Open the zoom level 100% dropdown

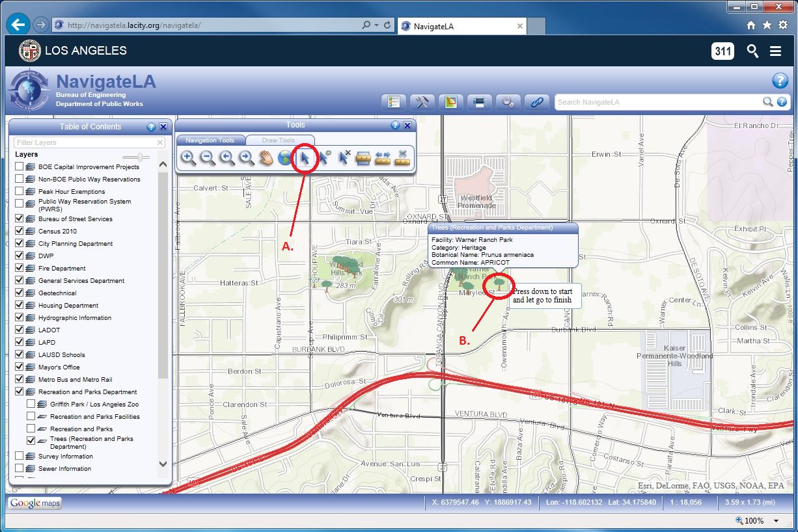[x=777, y=521]
